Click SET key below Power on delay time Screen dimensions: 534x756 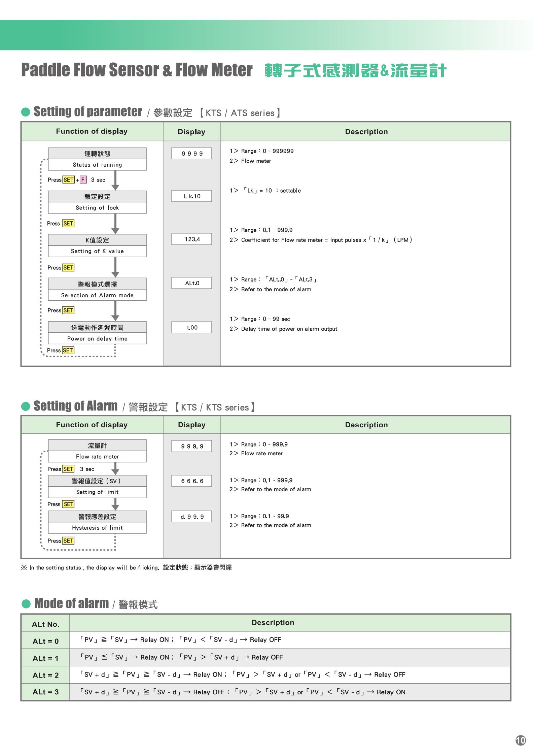coord(68,351)
